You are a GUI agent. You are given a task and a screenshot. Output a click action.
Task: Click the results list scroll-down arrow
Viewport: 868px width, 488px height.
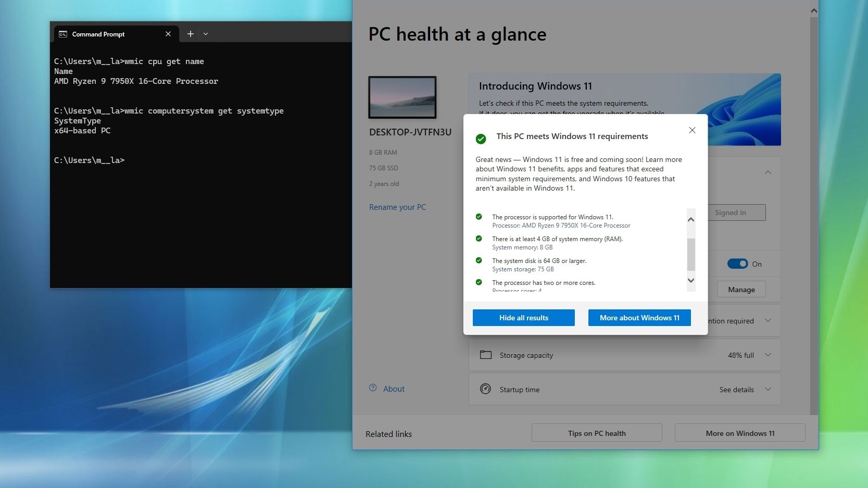tap(691, 280)
